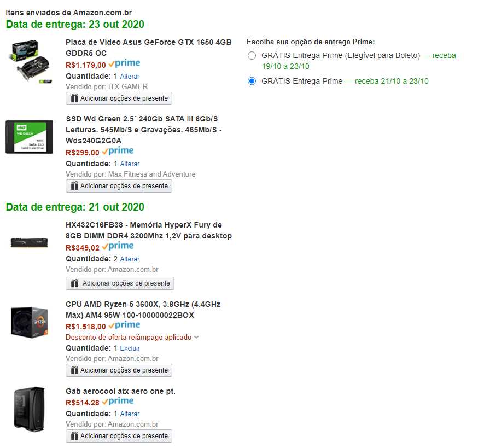Click Alterar for Aerocool case quantity
The image size is (478, 448).
[x=130, y=414]
